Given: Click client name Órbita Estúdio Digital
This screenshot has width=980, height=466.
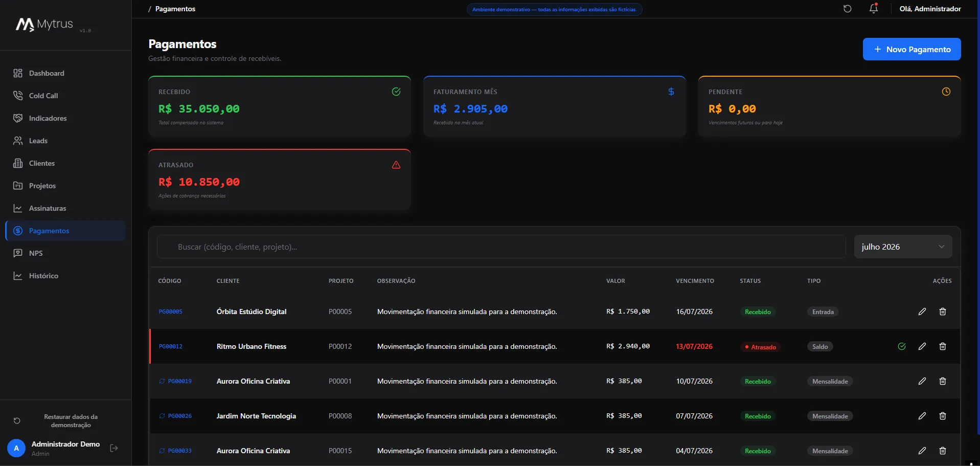Looking at the screenshot, I should click(x=252, y=312).
